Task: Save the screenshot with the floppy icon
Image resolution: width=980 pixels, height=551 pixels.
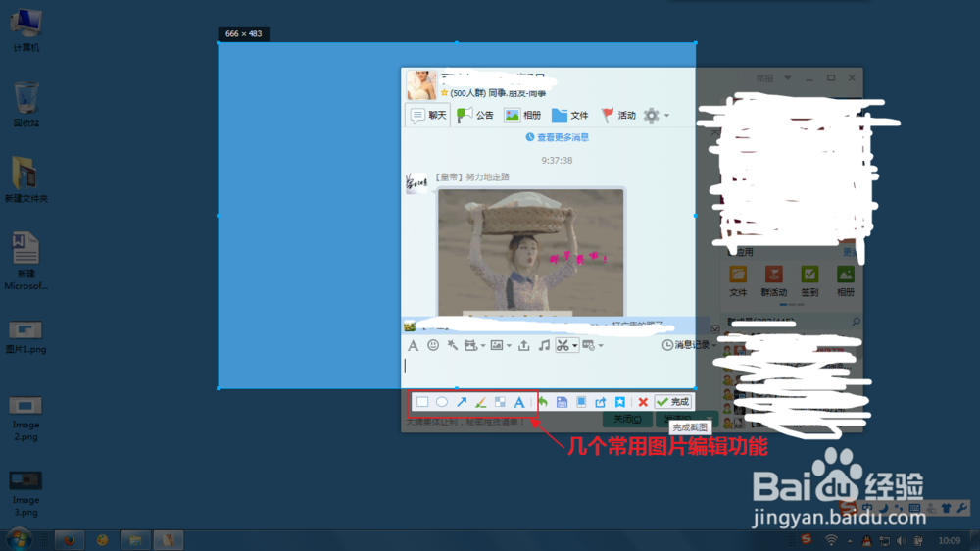Action: [562, 402]
